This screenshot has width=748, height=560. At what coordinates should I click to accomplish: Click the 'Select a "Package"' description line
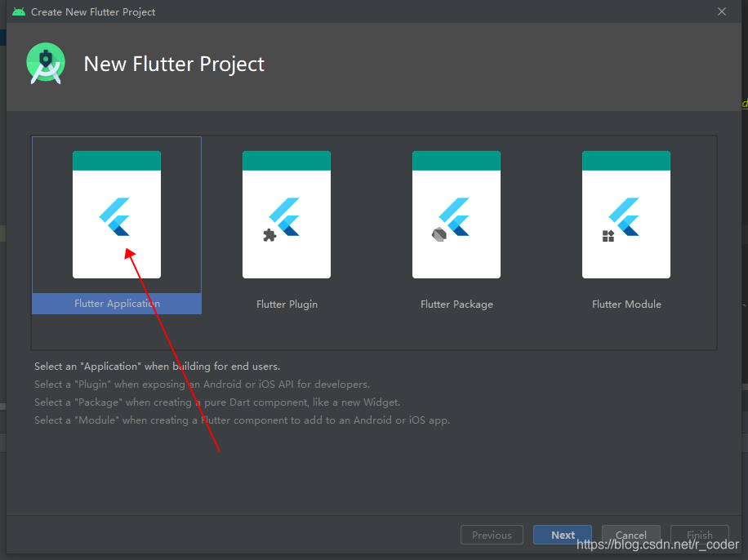coord(217,402)
